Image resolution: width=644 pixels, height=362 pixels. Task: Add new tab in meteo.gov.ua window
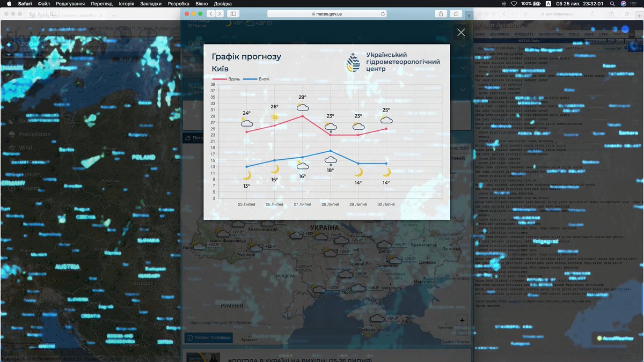coord(469,16)
